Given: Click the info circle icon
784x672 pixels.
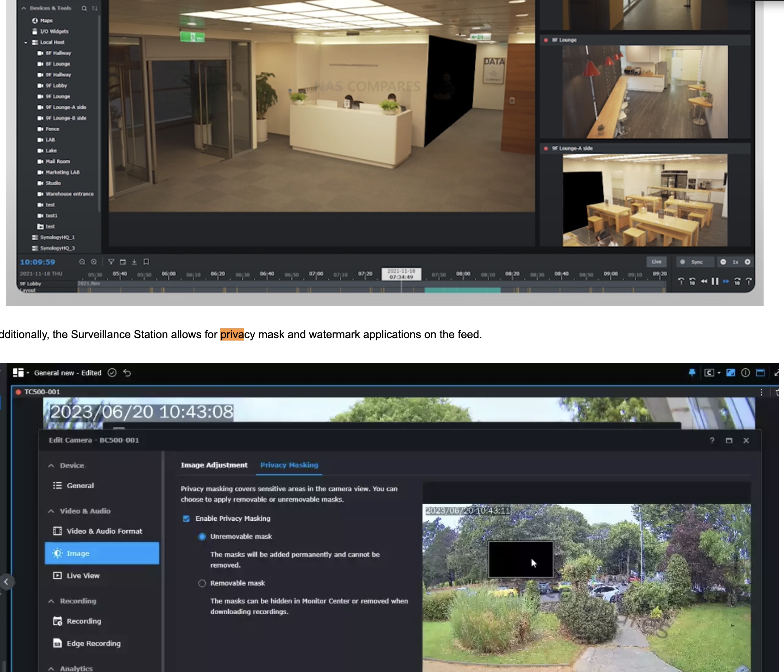Looking at the screenshot, I should [x=745, y=373].
